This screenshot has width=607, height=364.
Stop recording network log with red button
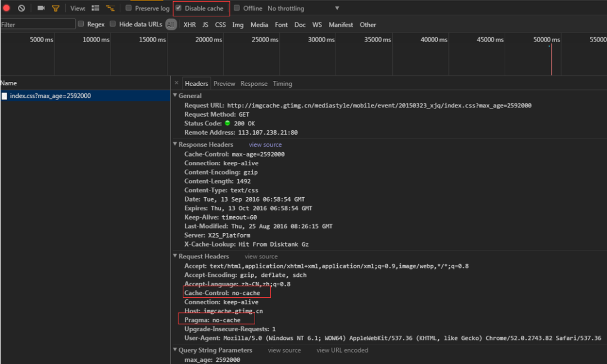point(6,8)
